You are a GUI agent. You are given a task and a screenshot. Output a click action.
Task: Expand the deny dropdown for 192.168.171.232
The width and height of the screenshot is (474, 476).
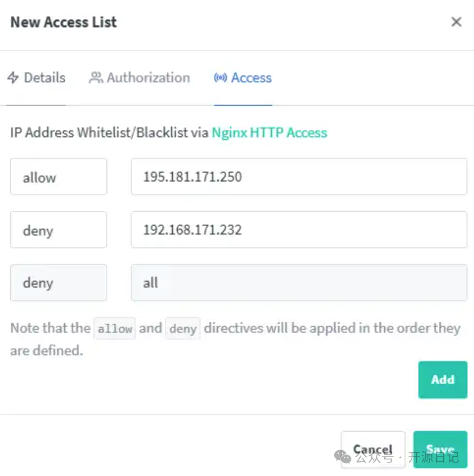[58, 230]
